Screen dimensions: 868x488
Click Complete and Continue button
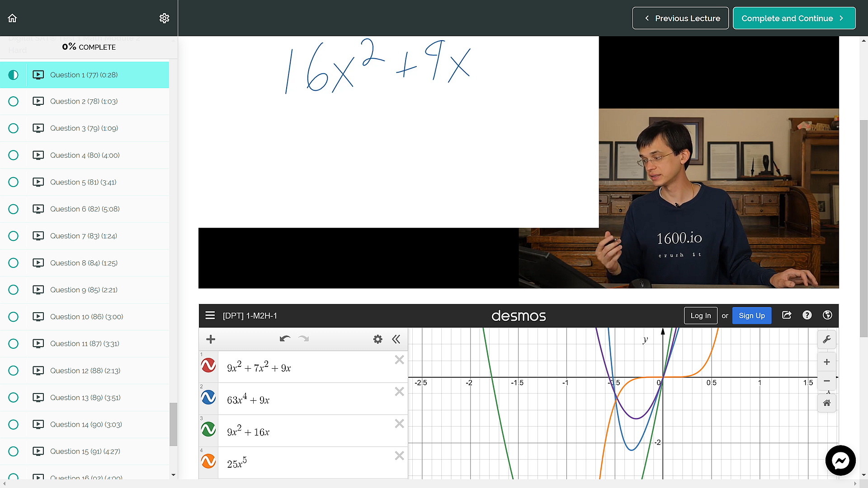794,18
